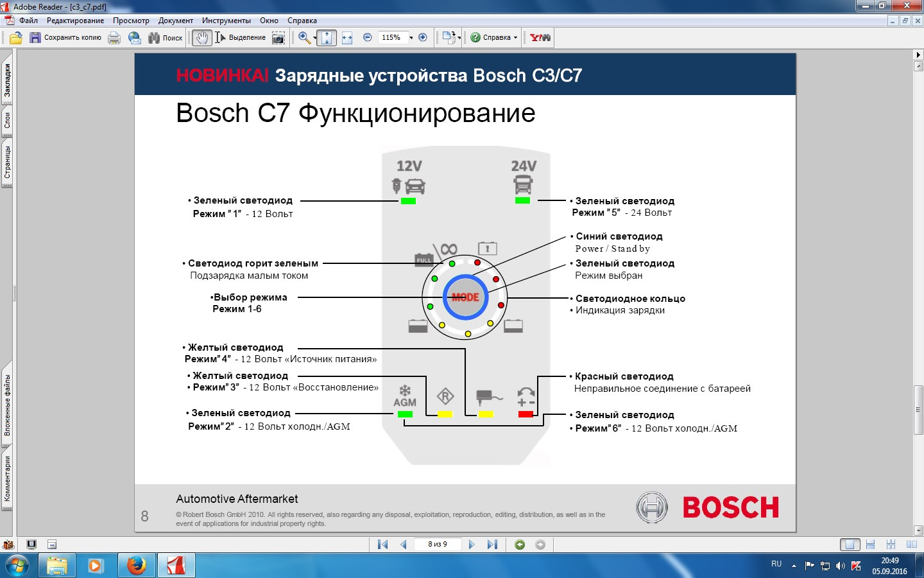Image resolution: width=924 pixels, height=578 pixels.
Task: Toggle Fit Width view
Action: 347,38
